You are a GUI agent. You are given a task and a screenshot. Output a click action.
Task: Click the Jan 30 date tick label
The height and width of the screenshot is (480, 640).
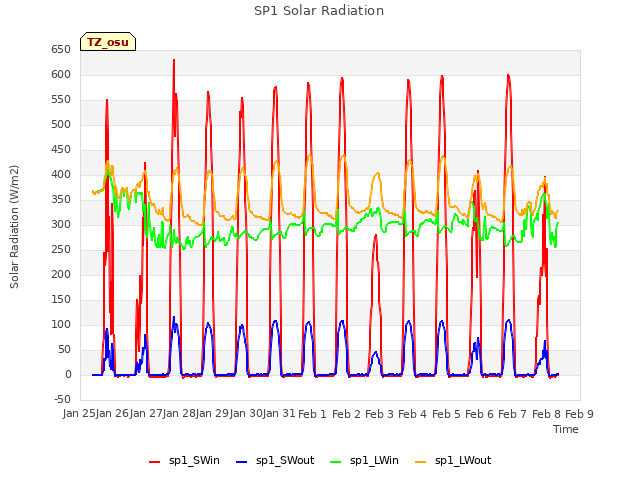[x=246, y=414]
